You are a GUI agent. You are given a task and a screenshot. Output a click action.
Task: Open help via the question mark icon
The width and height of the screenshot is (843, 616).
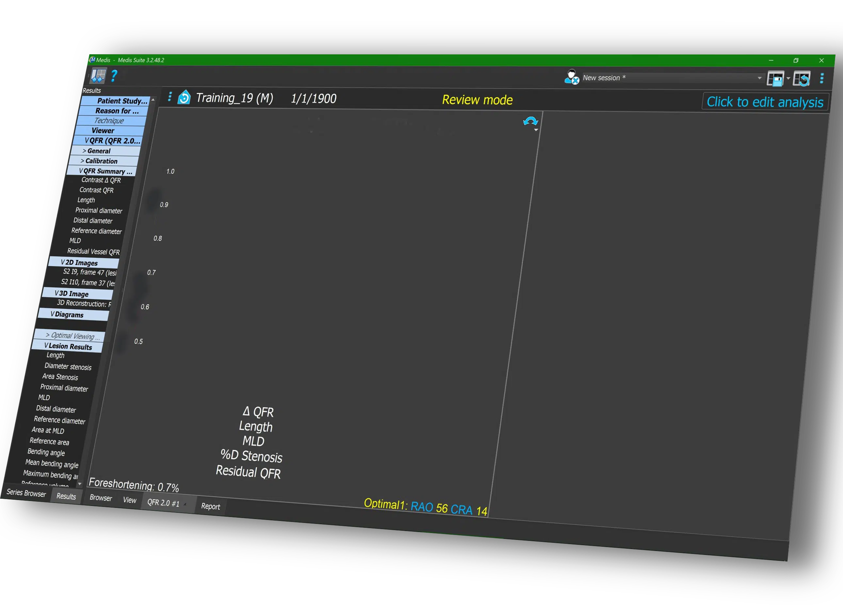[x=114, y=76]
